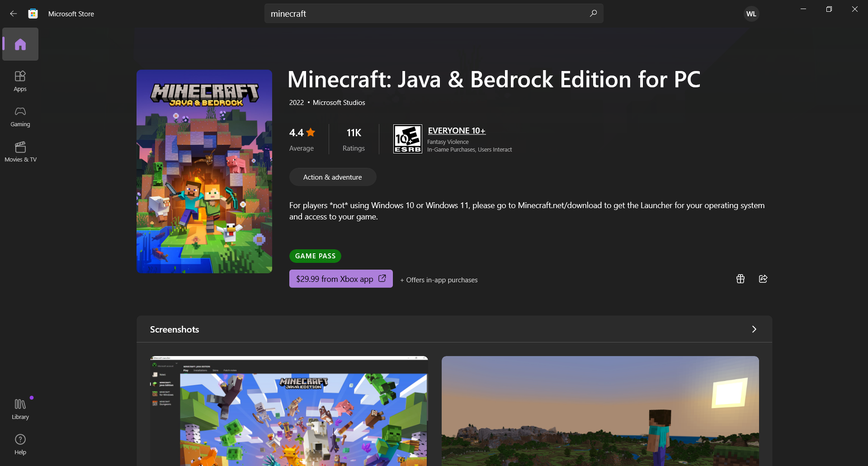This screenshot has height=466, width=868.
Task: Open the Home section in sidebar
Action: pyautogui.click(x=20, y=44)
